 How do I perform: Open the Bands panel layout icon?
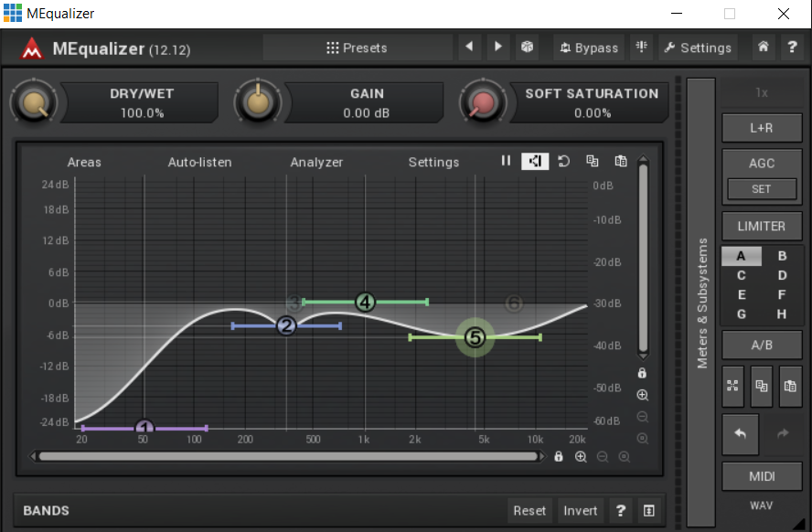(x=649, y=511)
